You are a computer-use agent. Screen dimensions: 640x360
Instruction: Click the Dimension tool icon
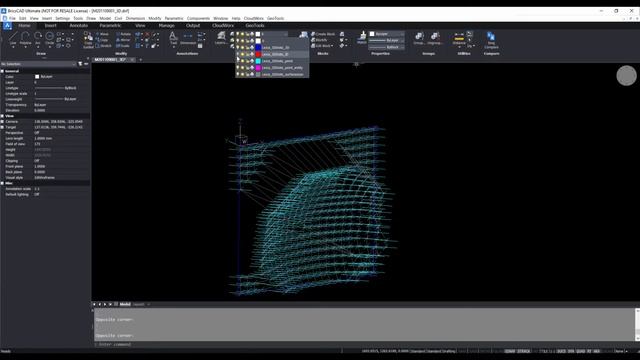point(188,38)
